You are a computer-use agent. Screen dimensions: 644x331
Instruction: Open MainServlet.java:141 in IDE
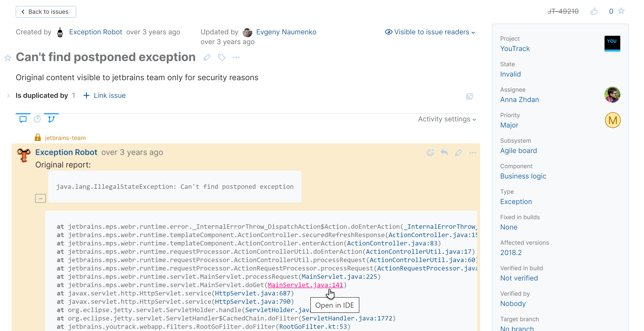point(305,285)
